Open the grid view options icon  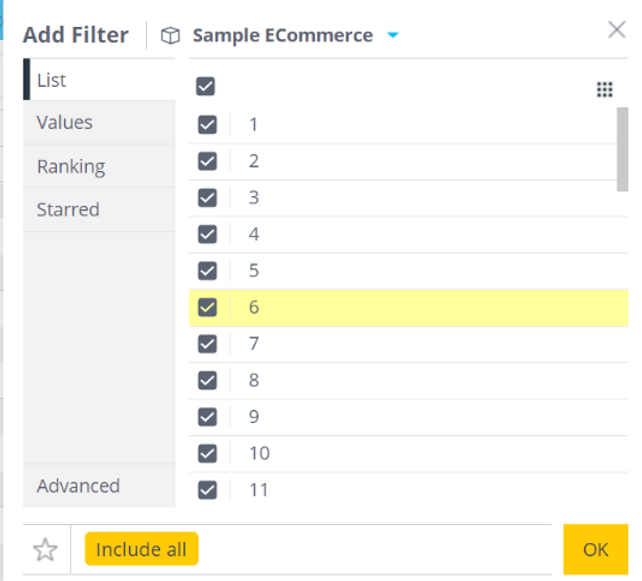(x=604, y=89)
